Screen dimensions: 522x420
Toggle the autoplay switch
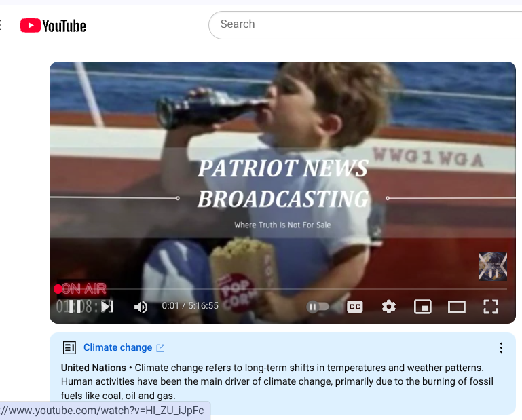click(318, 307)
